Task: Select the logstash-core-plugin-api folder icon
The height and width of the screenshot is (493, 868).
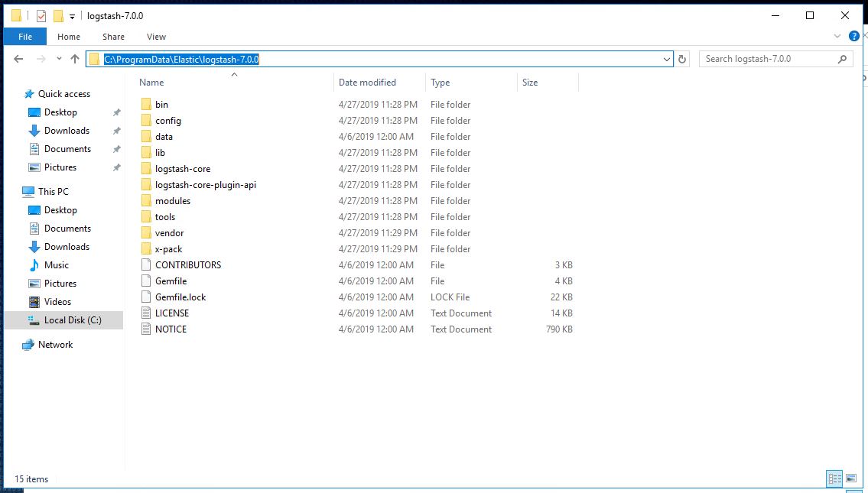Action: pos(146,184)
